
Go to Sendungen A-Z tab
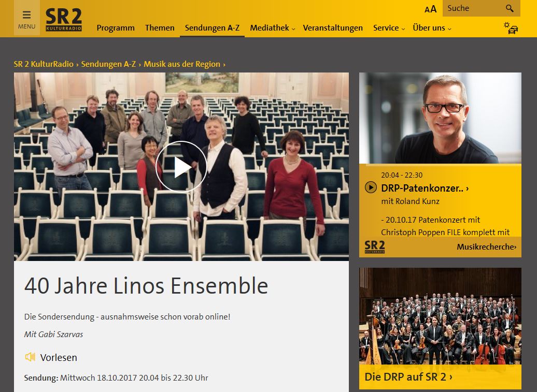tap(212, 28)
